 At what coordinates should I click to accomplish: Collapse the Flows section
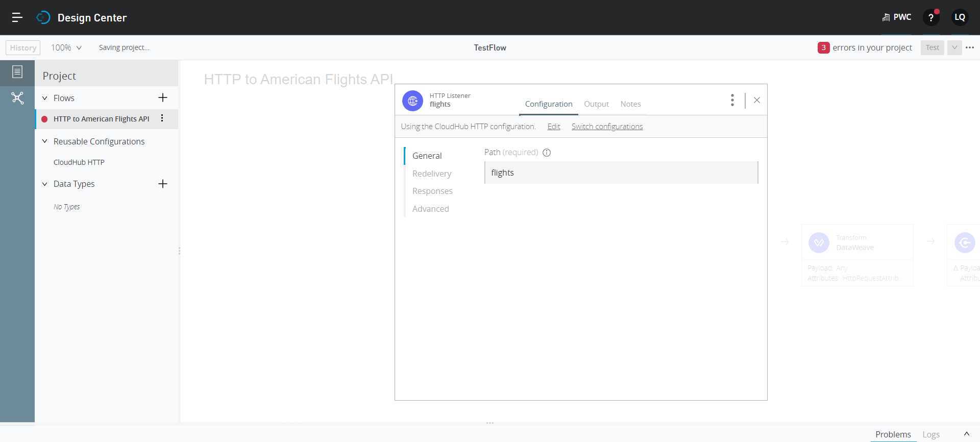[45, 98]
